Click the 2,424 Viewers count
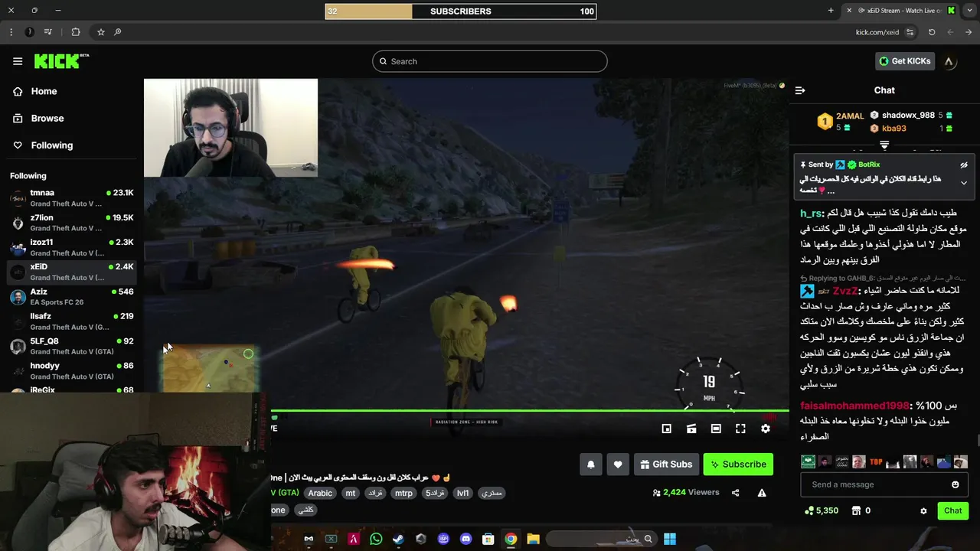Screen dimensions: 980x551 point(685,493)
